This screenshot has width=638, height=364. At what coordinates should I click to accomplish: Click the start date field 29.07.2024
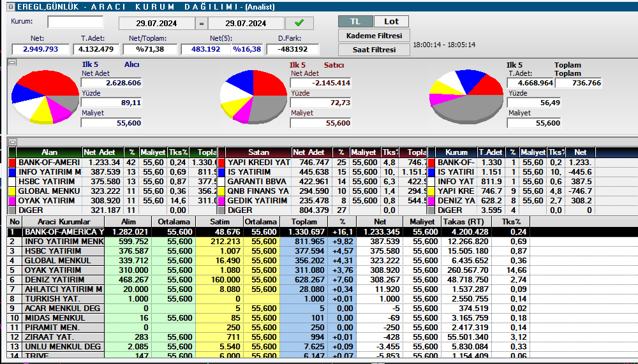click(157, 23)
